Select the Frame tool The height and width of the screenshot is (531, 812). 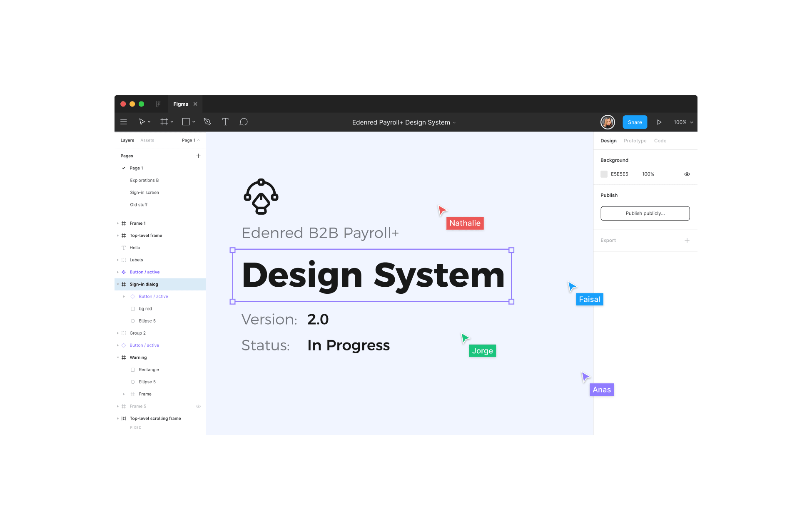click(x=164, y=122)
